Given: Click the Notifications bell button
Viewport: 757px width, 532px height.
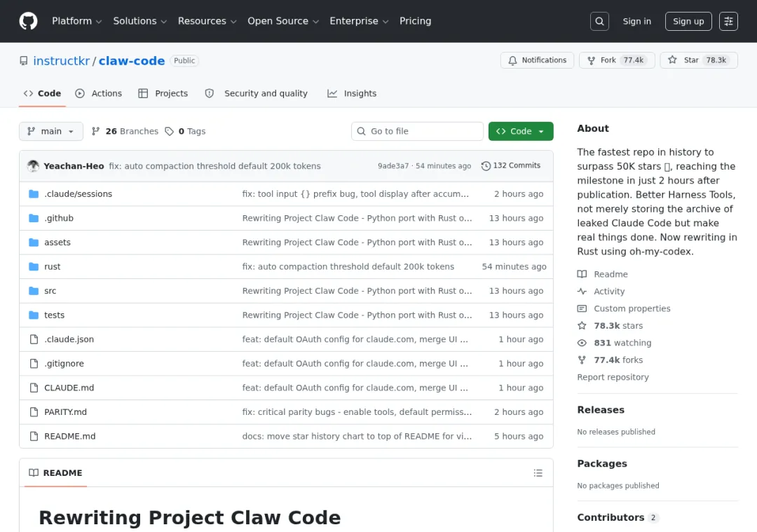Looking at the screenshot, I should tap(537, 60).
